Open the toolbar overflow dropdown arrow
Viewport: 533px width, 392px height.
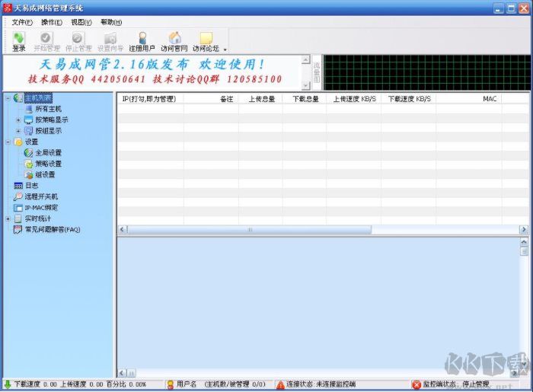(x=225, y=49)
